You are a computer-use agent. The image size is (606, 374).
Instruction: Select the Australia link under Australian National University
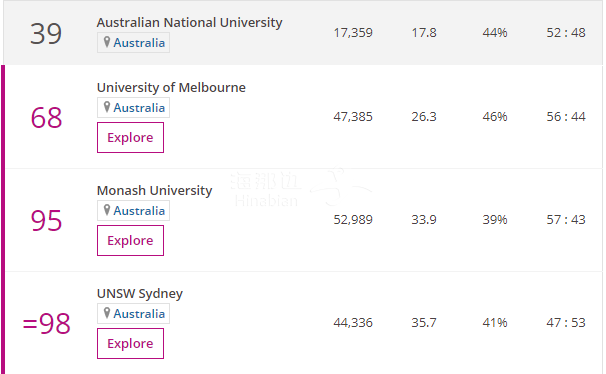pos(139,42)
